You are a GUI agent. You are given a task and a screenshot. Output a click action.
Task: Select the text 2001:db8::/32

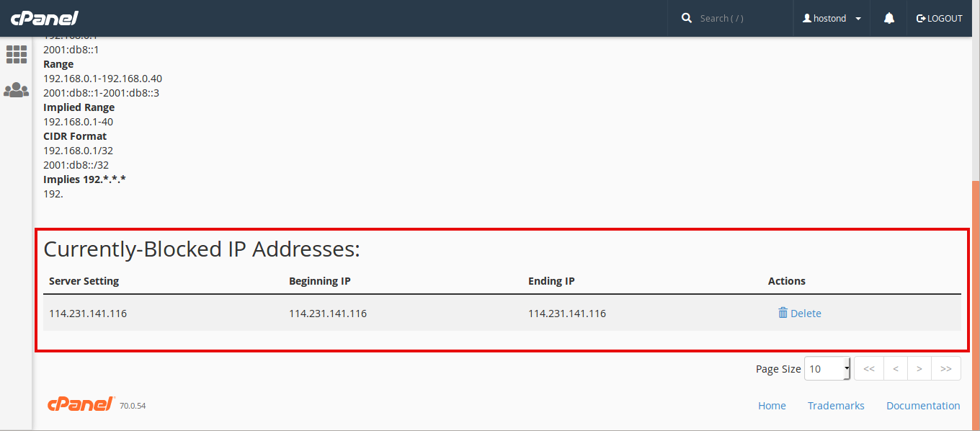pyautogui.click(x=76, y=165)
